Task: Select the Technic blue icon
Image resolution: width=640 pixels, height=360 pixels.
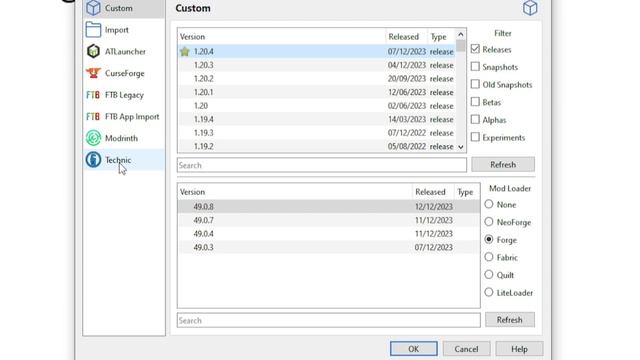Action: pyautogui.click(x=93, y=160)
